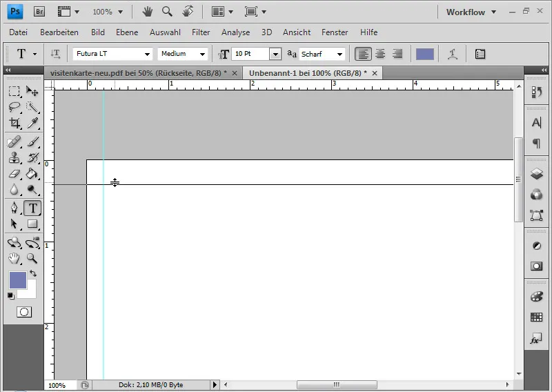Screen dimensions: 552x392
Task: Open the Bearbeiten menu
Action: point(59,32)
